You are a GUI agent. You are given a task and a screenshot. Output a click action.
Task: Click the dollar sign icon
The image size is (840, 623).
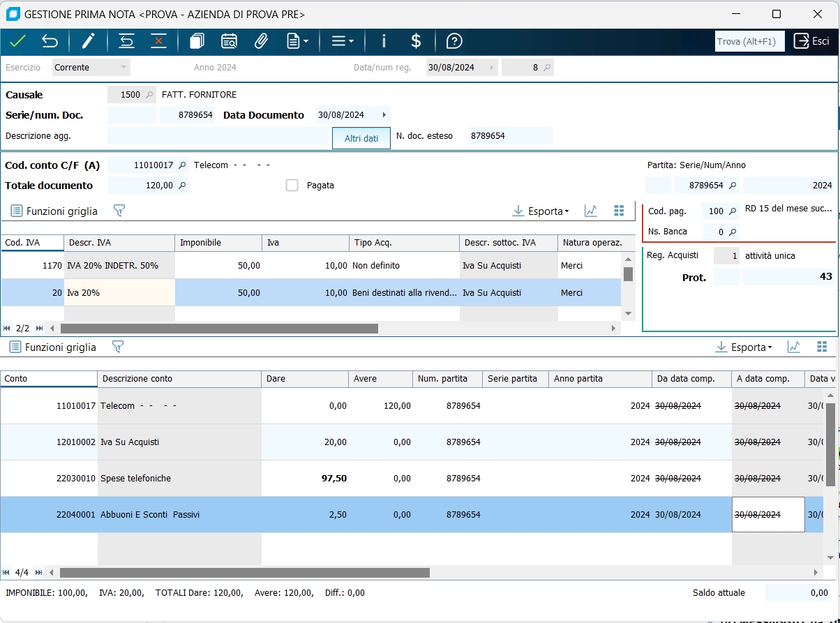(x=416, y=41)
